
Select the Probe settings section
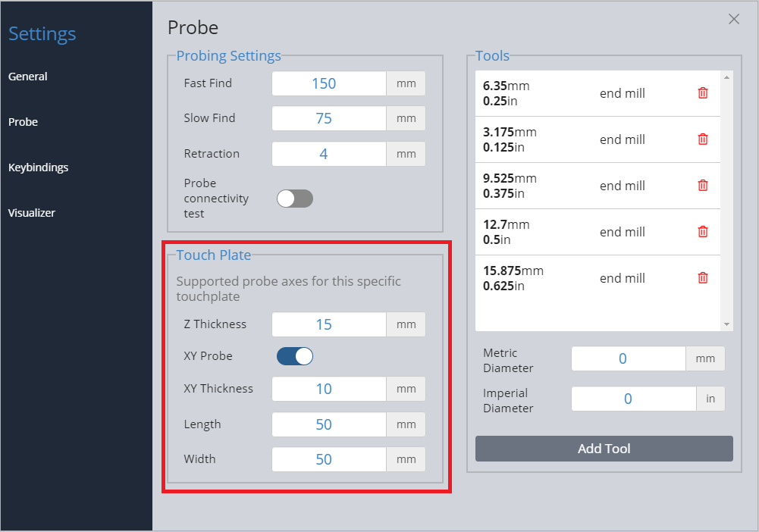click(23, 122)
